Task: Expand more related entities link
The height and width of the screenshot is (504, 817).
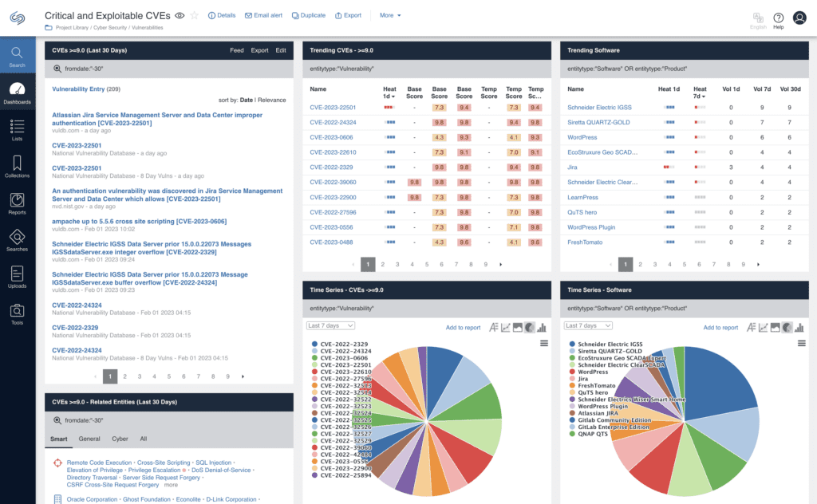Action: (171, 485)
